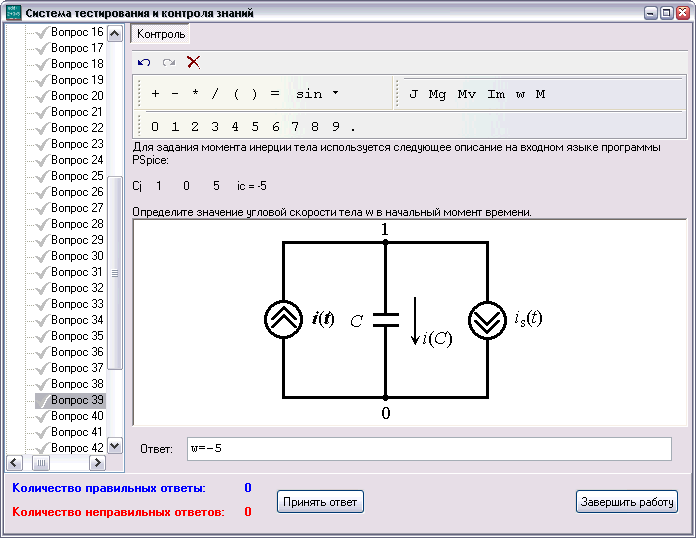The height and width of the screenshot is (538, 696).
Task: Open the sin function dropdown arrow
Action: point(336,93)
